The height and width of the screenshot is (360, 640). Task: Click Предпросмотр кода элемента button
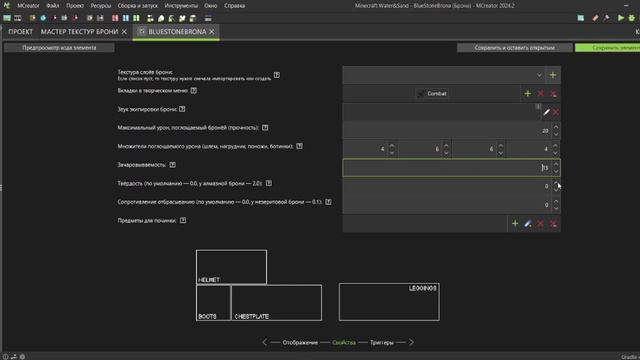(x=59, y=48)
